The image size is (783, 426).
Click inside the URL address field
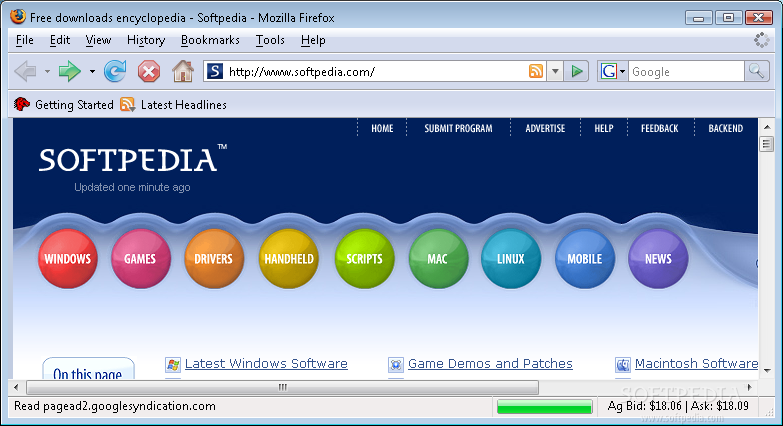point(370,71)
